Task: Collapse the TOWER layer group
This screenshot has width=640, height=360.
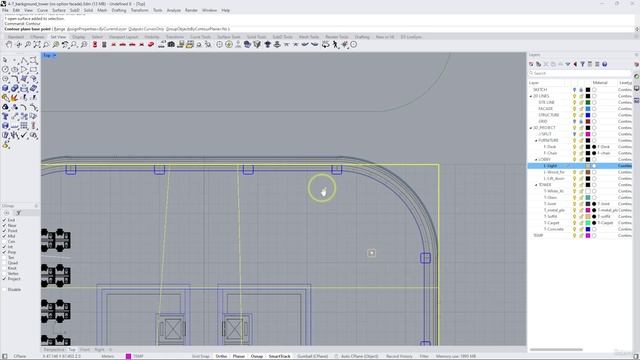Action: (x=536, y=185)
